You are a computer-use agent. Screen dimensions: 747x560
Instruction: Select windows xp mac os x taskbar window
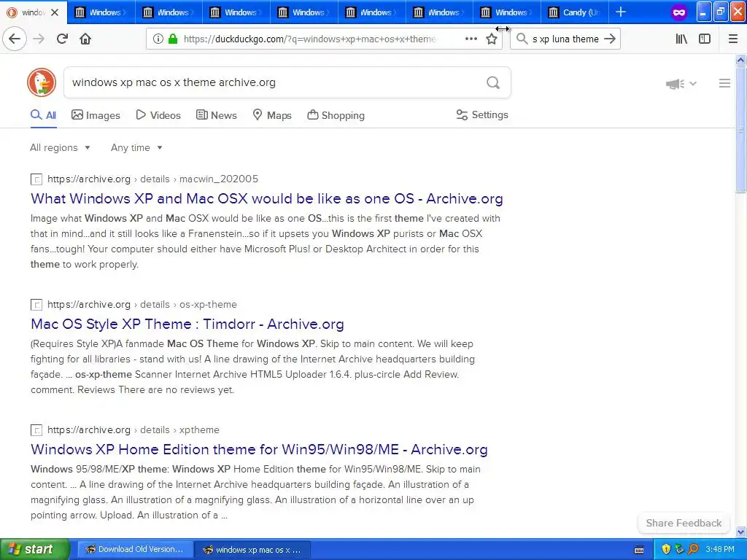pos(252,550)
